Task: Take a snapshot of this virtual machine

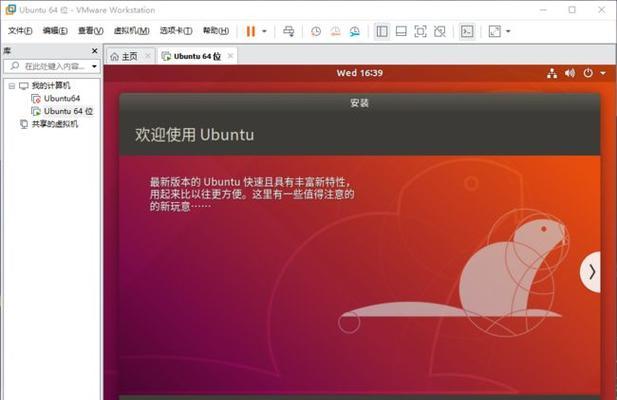Action: [x=316, y=31]
